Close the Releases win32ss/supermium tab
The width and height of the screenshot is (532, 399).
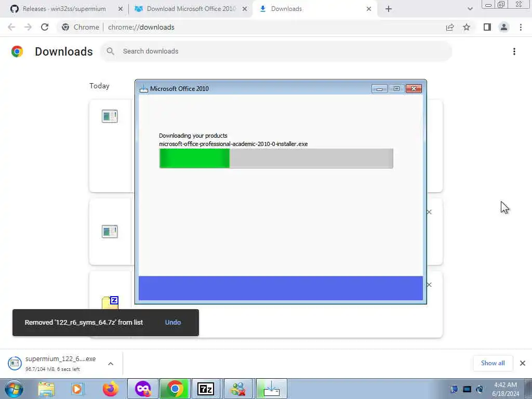coord(121,9)
